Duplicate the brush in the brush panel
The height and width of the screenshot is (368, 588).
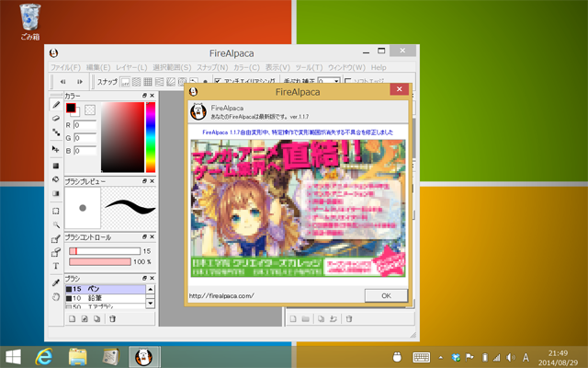97,319
